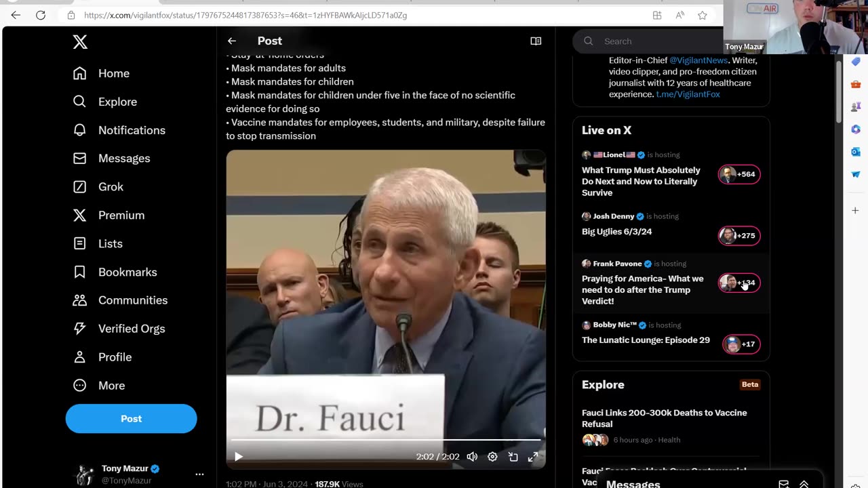Open the reader view icon
The height and width of the screenshot is (488, 868).
click(x=536, y=41)
